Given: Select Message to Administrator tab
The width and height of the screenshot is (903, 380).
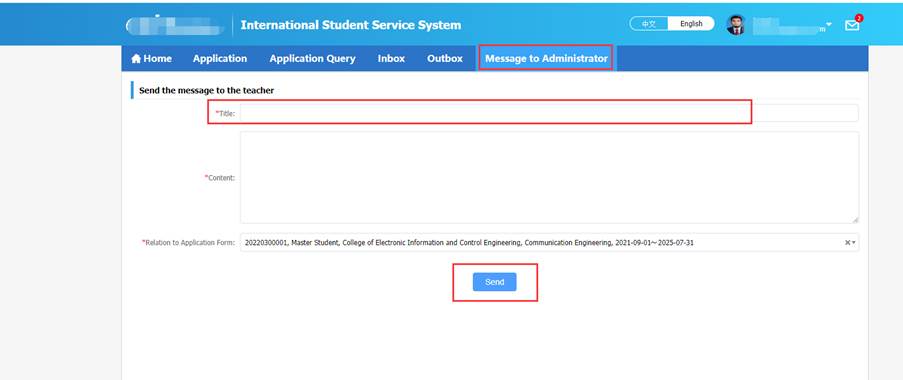Looking at the screenshot, I should pos(546,59).
